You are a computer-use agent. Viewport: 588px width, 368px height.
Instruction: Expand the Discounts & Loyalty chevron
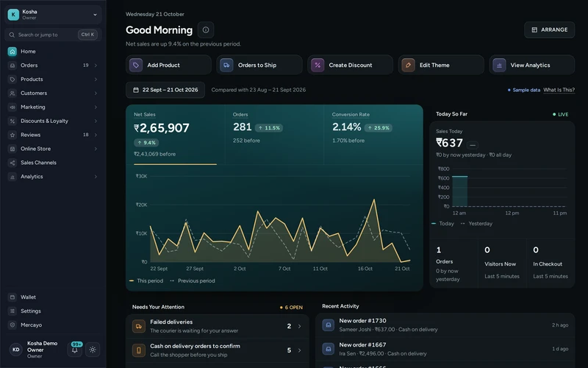96,121
